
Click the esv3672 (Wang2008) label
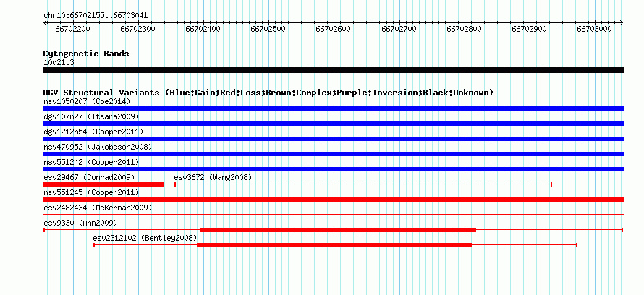213,177
